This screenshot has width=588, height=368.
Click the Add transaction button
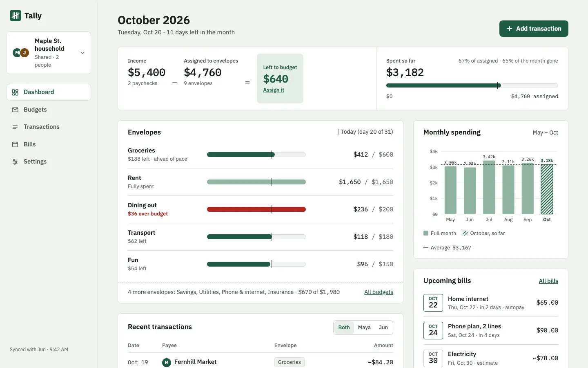(x=534, y=29)
